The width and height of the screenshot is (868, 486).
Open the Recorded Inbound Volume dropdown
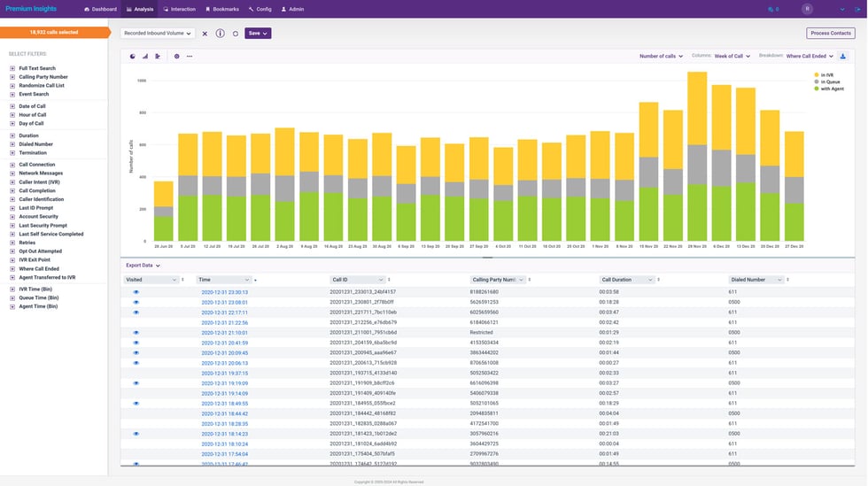[158, 34]
